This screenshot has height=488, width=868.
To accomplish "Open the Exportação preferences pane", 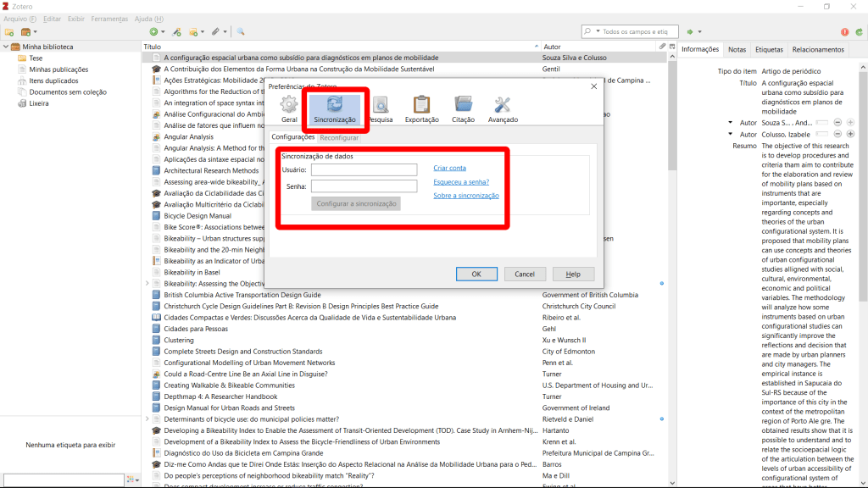I will click(x=421, y=108).
